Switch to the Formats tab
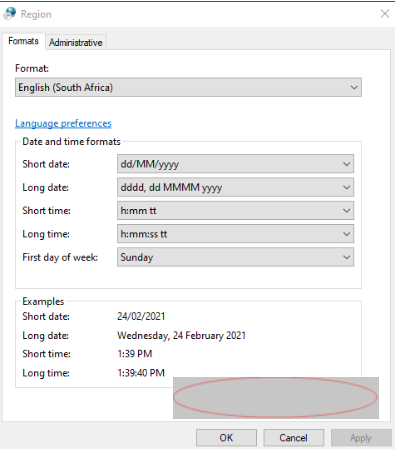The height and width of the screenshot is (449, 397). click(23, 41)
